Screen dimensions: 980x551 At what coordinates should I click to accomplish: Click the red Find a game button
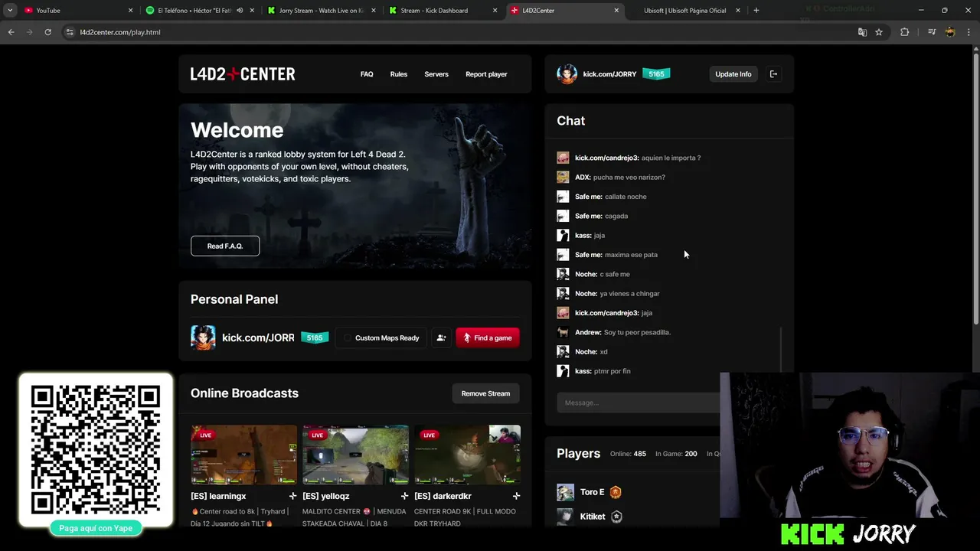[488, 337]
